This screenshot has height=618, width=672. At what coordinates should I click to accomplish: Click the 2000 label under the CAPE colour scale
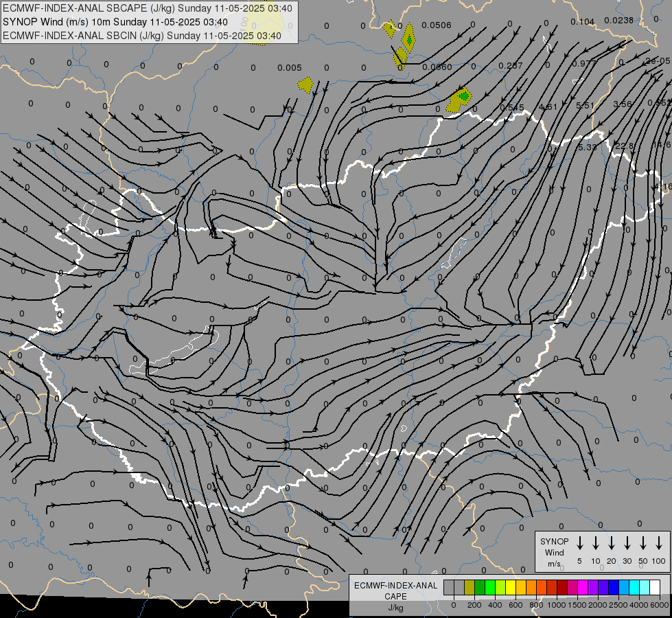coord(597,605)
